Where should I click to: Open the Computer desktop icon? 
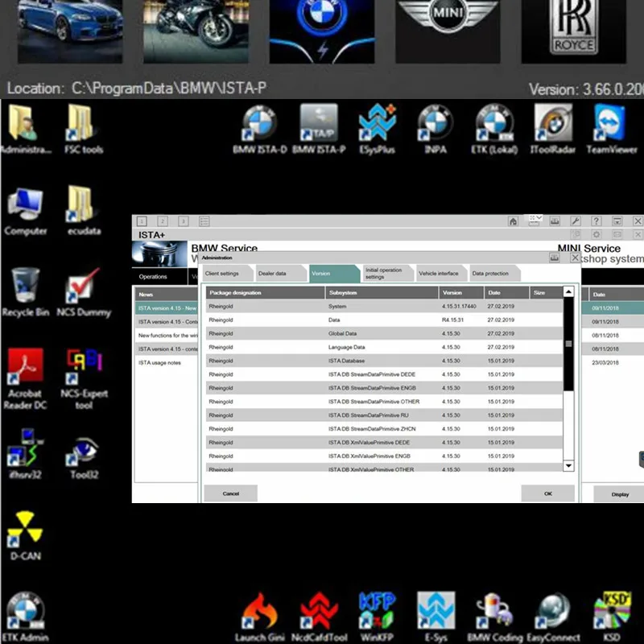pyautogui.click(x=26, y=210)
